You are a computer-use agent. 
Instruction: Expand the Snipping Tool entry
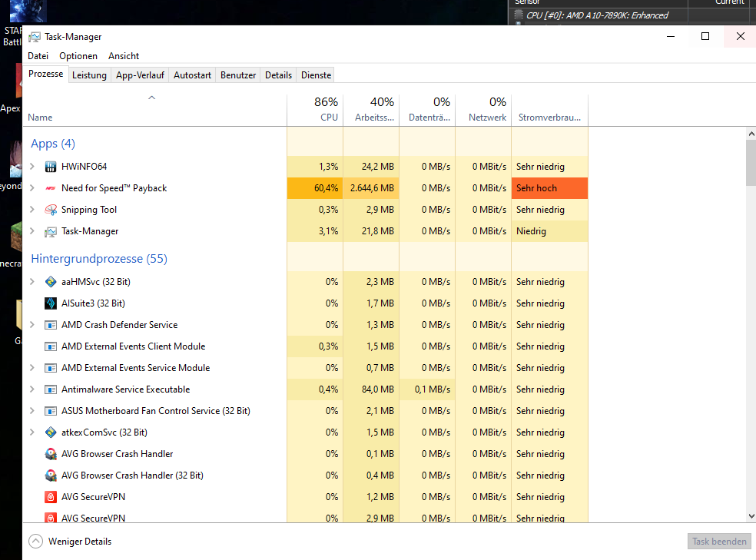32,210
